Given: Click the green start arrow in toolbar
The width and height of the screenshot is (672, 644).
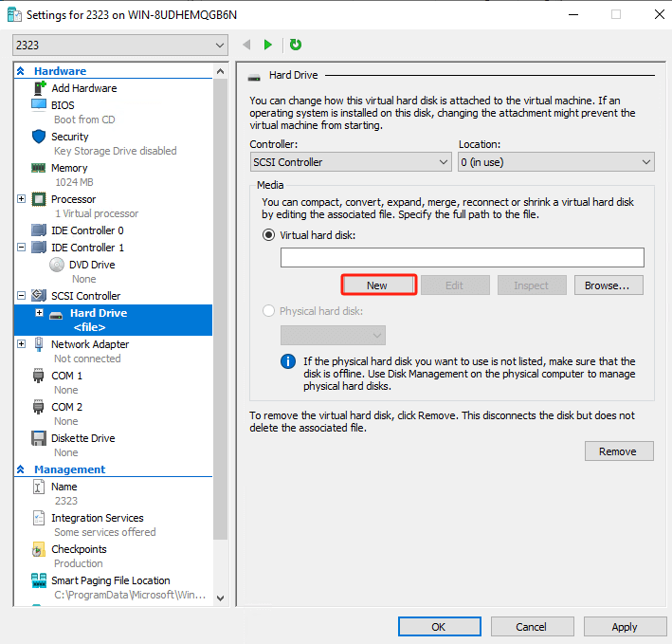Looking at the screenshot, I should point(268,45).
